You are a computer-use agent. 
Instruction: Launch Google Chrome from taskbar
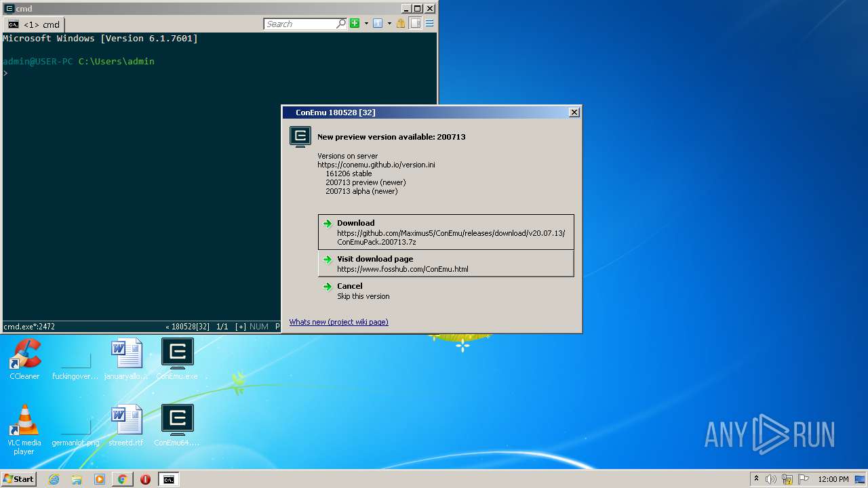(122, 479)
